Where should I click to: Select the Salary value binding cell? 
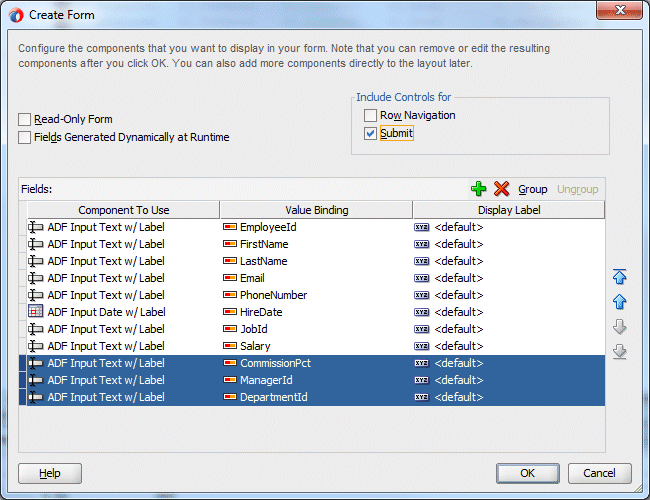click(317, 346)
